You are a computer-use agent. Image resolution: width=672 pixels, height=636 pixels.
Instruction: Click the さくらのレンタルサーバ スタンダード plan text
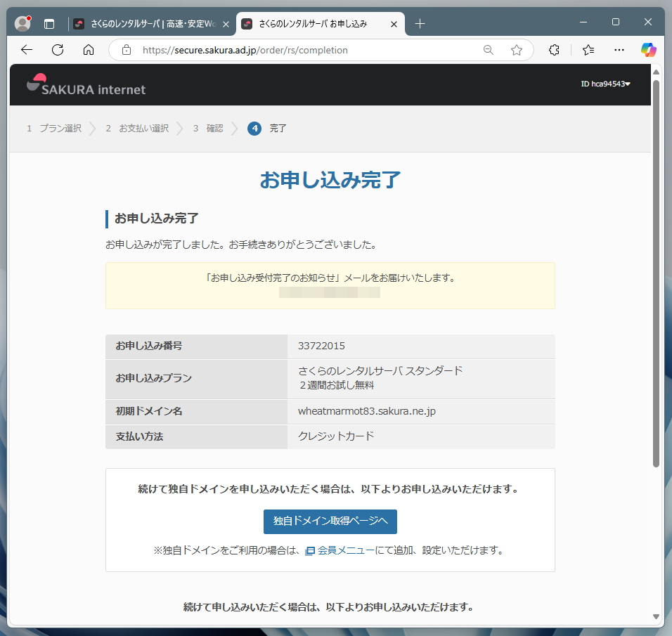pyautogui.click(x=380, y=371)
